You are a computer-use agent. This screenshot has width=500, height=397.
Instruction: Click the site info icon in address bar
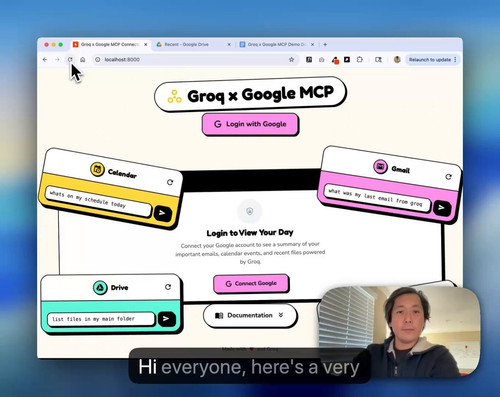(x=97, y=60)
